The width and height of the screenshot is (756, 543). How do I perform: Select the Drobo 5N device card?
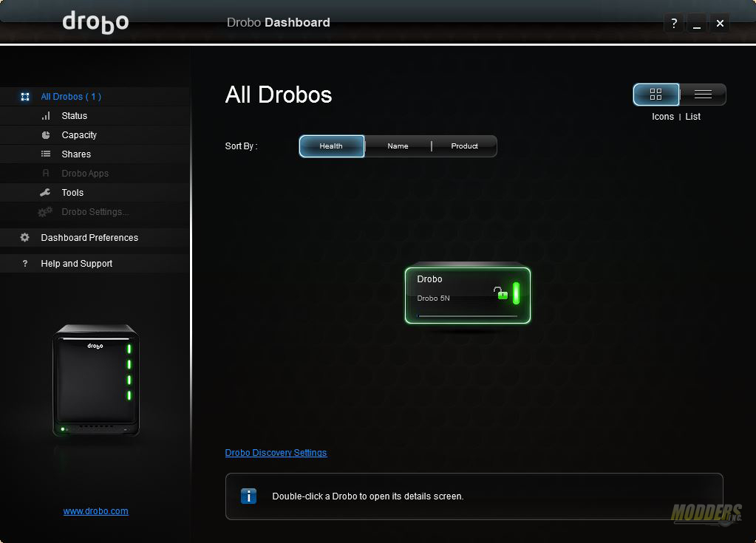coord(468,296)
